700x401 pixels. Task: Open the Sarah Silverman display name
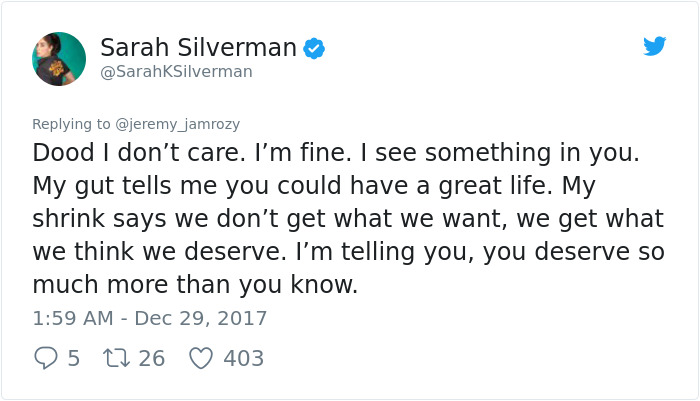198,47
